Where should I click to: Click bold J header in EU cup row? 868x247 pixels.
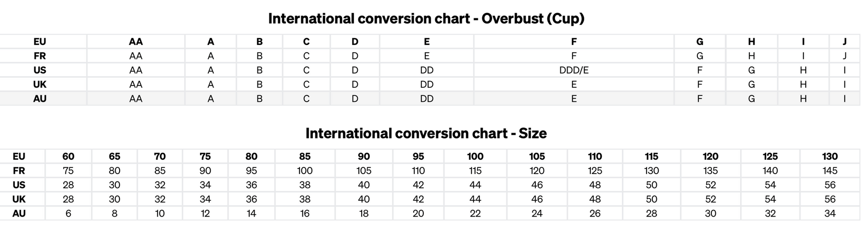(845, 41)
